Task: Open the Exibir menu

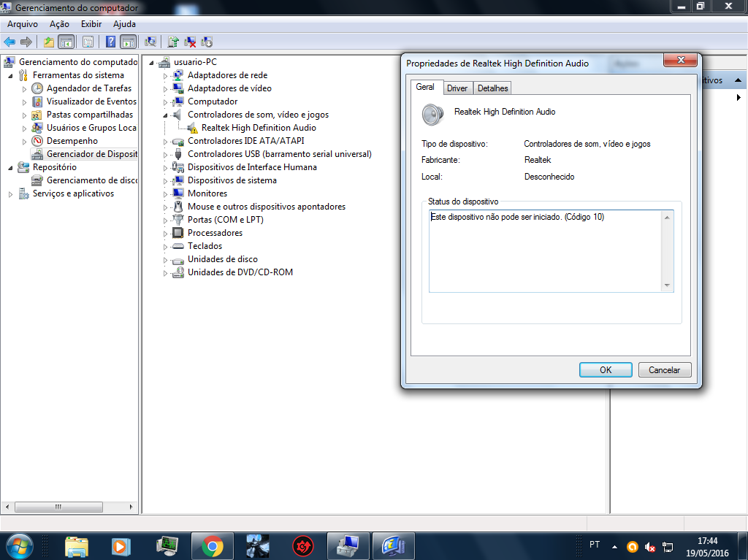Action: click(x=91, y=24)
